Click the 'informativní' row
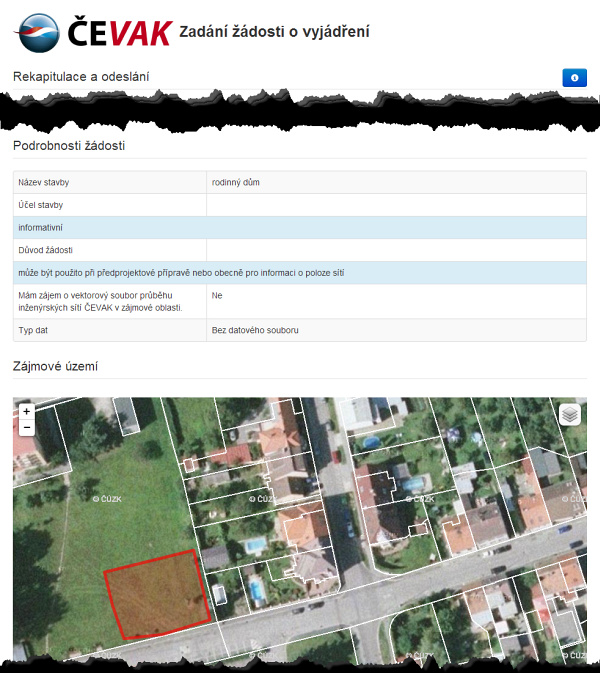 pos(300,227)
